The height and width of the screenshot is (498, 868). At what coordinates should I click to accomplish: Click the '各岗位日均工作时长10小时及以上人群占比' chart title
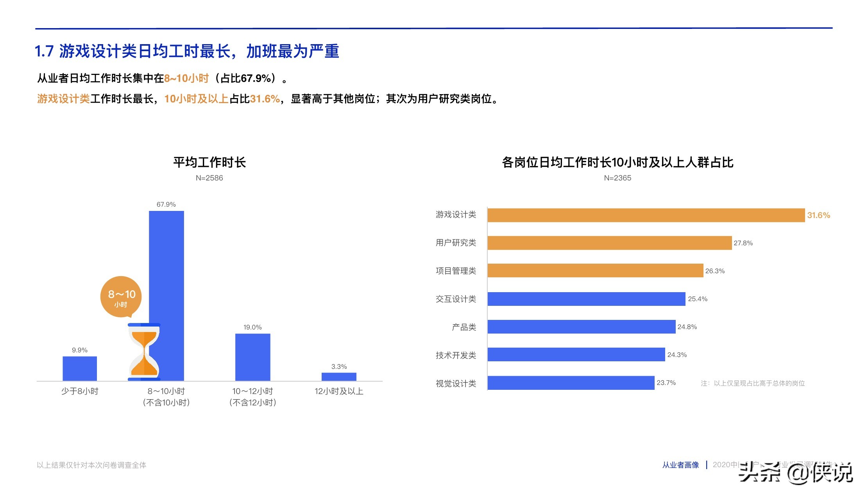pos(617,162)
